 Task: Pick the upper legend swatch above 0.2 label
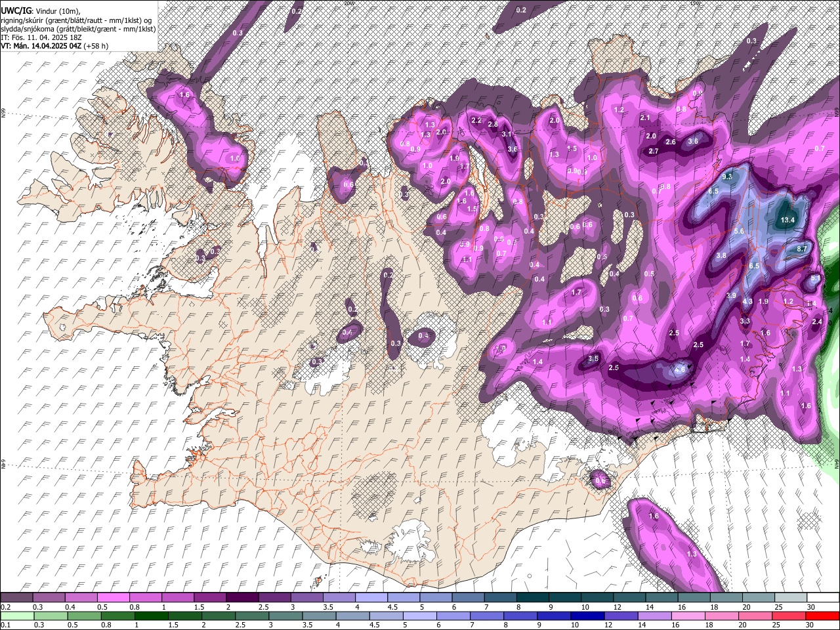click(x=16, y=597)
